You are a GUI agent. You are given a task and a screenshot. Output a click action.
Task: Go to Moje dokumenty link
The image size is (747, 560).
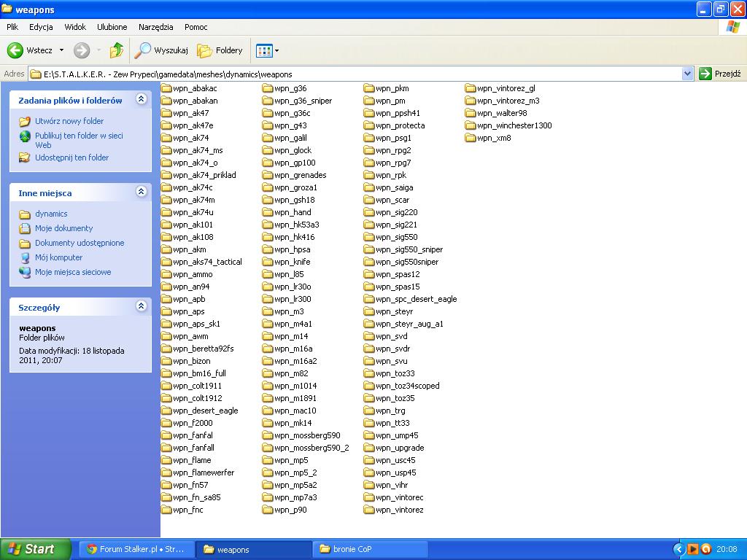click(x=64, y=228)
